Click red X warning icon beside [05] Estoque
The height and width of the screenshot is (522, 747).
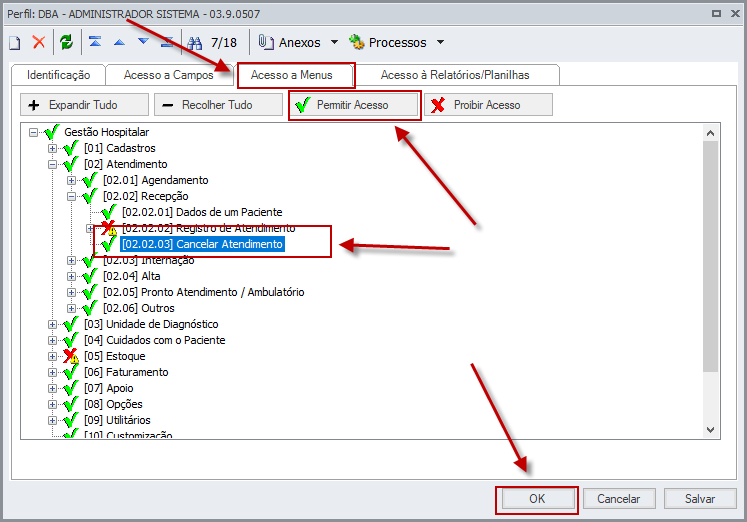(71, 356)
